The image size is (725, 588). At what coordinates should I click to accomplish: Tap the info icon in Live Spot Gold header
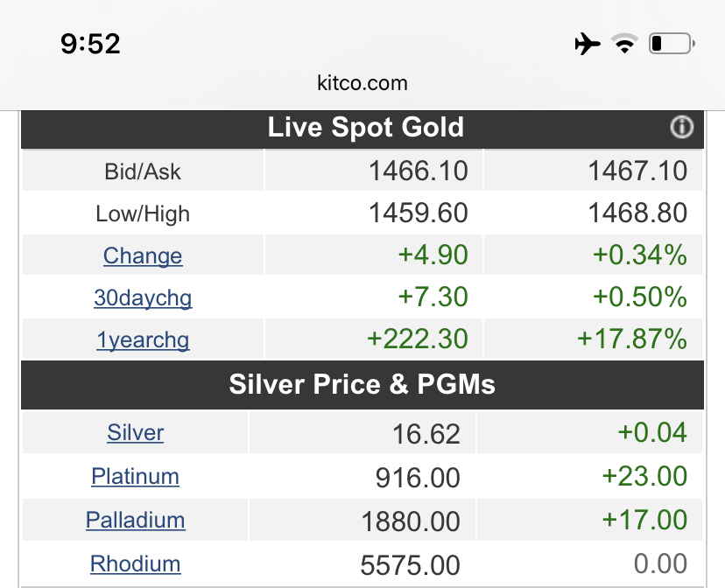pos(681,128)
